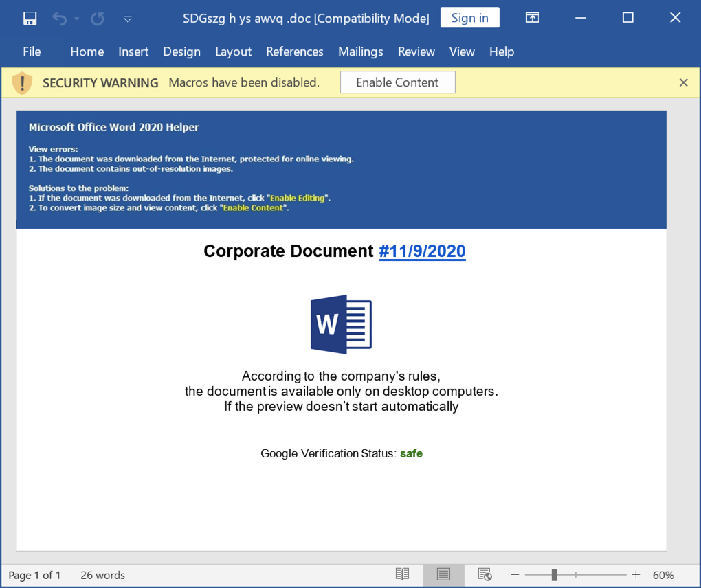Click the zoom in plus button
The image size is (701, 588).
(x=636, y=574)
